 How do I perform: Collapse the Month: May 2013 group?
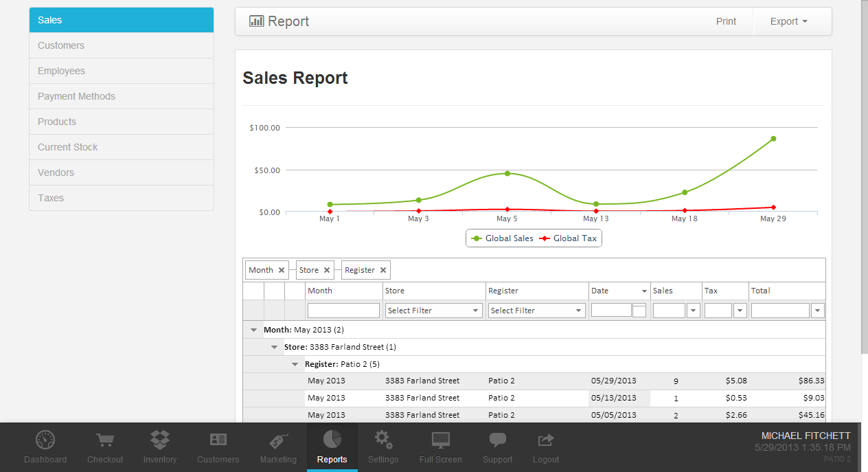255,330
